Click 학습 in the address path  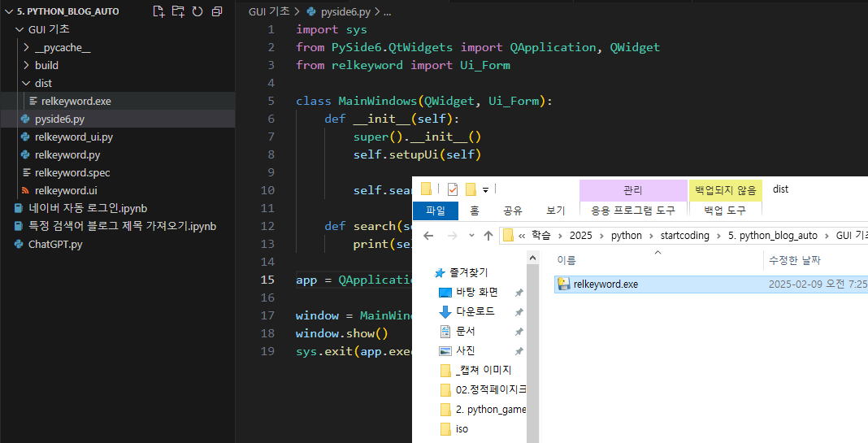(x=540, y=236)
